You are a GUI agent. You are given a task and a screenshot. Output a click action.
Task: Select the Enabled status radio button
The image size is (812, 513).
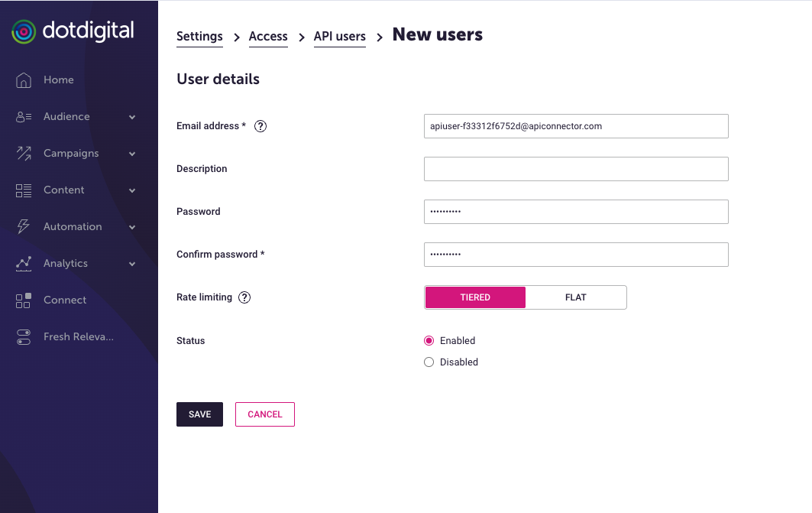tap(429, 341)
